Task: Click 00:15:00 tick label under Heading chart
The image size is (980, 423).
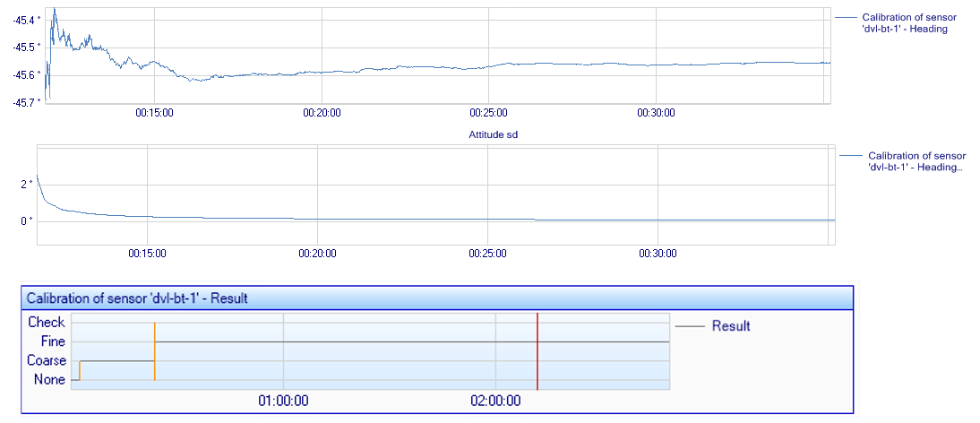Action: [x=154, y=113]
